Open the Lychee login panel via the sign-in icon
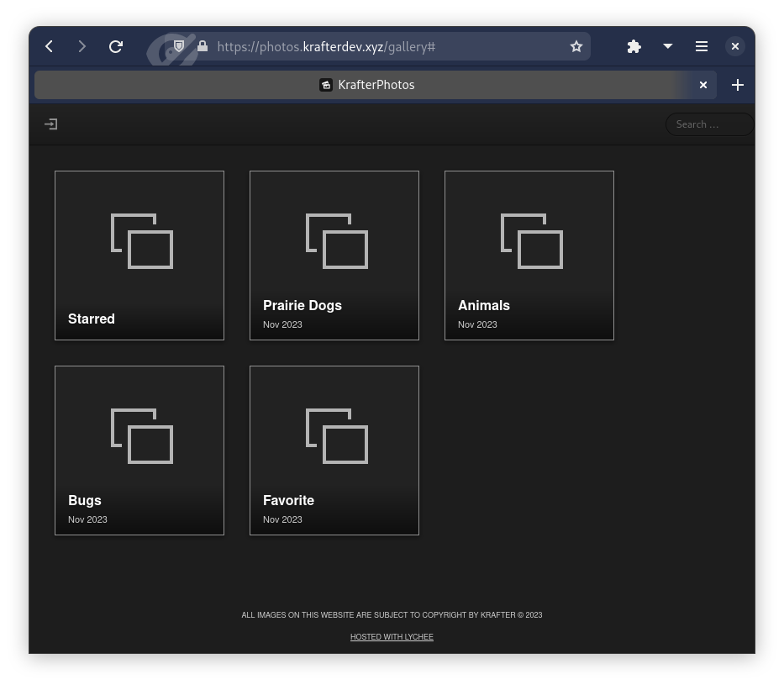Image resolution: width=784 pixels, height=685 pixels. tap(50, 124)
